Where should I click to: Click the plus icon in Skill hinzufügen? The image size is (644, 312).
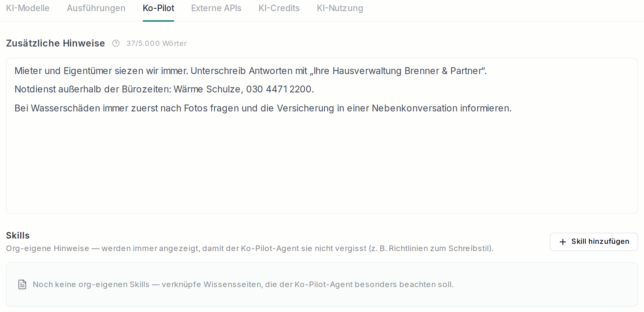pyautogui.click(x=563, y=242)
